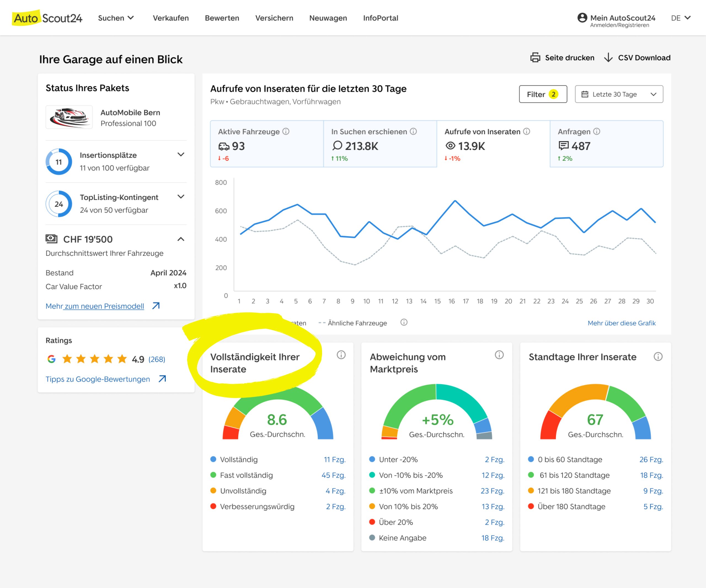Click the CSV Download arrow icon
706x588 pixels.
pyautogui.click(x=608, y=57)
